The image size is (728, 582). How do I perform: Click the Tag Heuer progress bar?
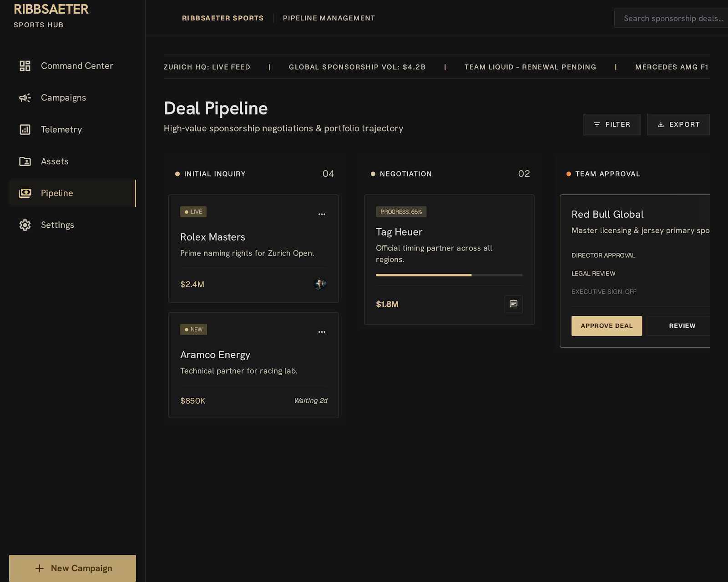pos(449,275)
